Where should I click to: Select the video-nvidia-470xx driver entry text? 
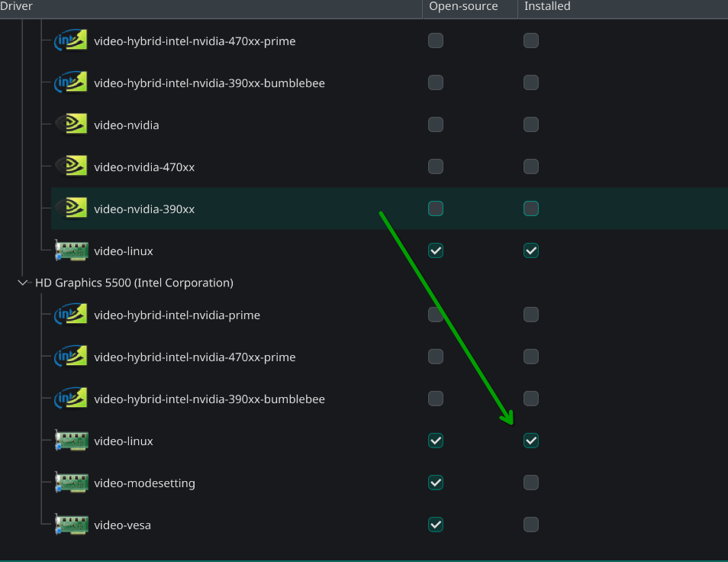tap(144, 166)
